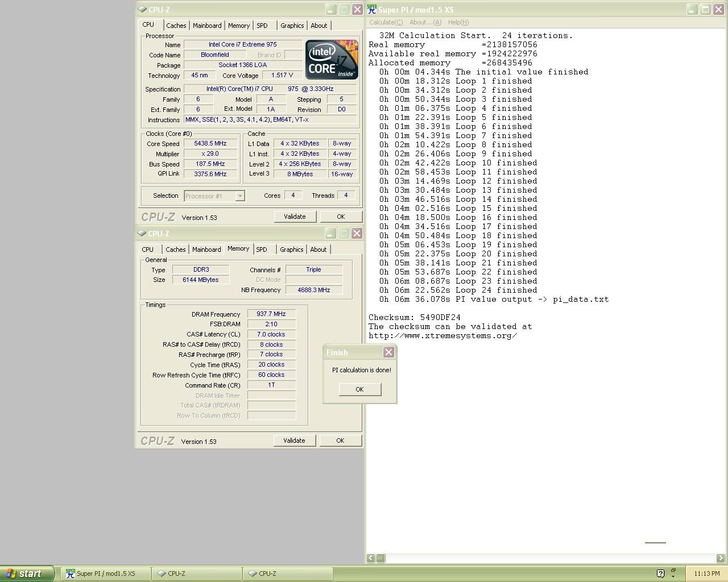Screen dimensions: 728x582
Task: Click the Channels # Triple field
Action: tap(314, 269)
